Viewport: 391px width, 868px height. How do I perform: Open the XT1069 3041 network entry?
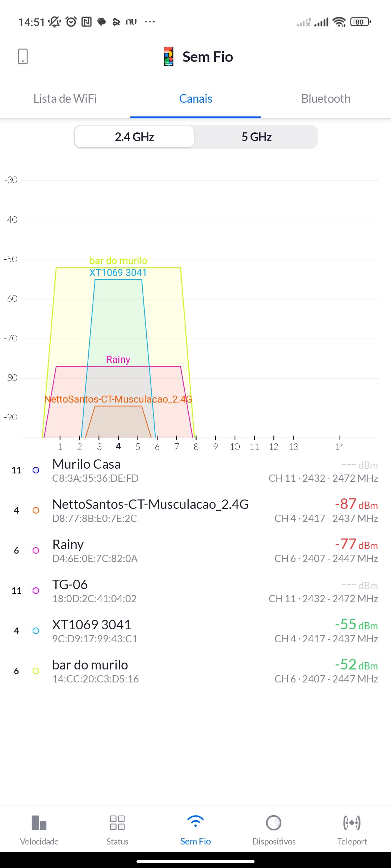[x=195, y=631]
